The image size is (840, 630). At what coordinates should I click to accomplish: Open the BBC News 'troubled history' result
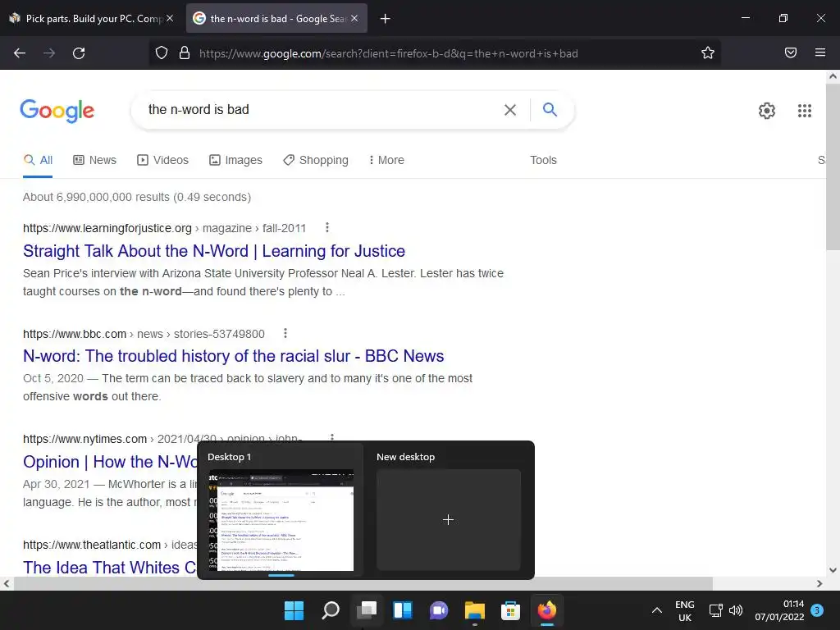(233, 356)
